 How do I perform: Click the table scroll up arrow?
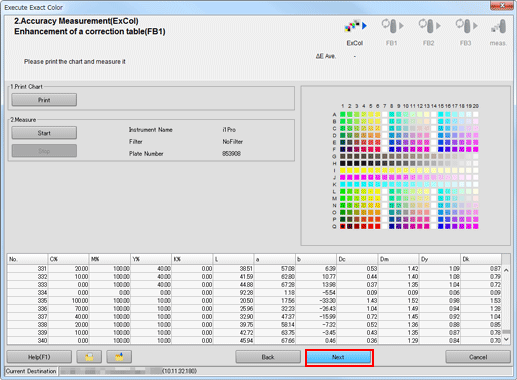point(506,270)
